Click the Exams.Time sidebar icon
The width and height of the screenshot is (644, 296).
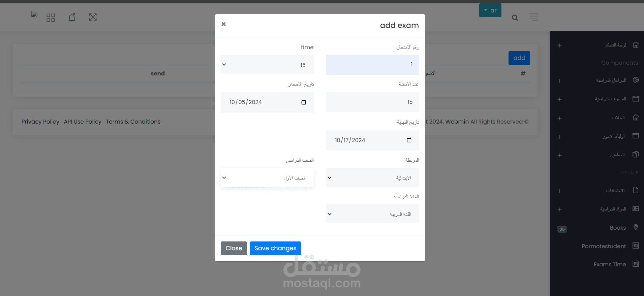(636, 264)
